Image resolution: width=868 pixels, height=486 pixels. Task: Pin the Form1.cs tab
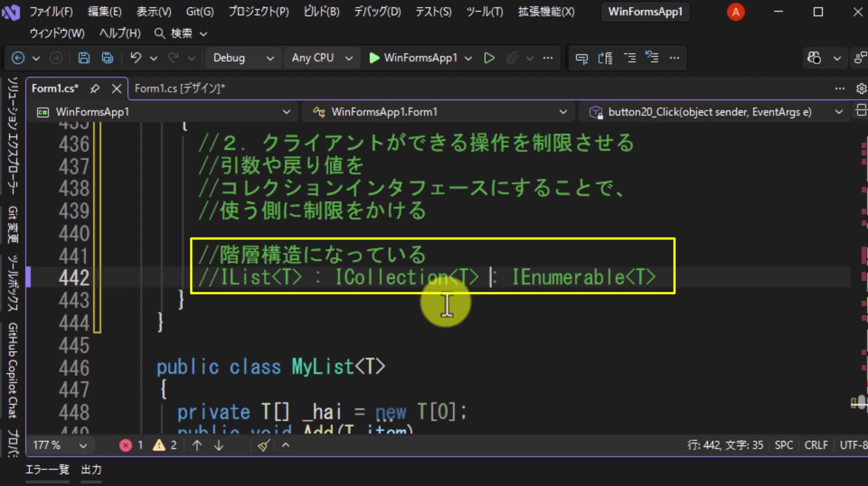click(x=94, y=89)
